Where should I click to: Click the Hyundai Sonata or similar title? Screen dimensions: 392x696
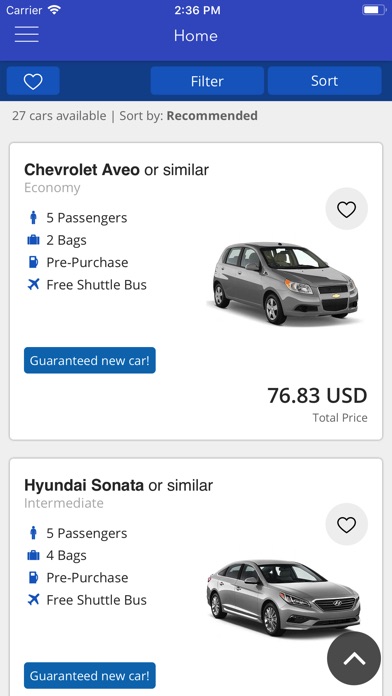[119, 485]
